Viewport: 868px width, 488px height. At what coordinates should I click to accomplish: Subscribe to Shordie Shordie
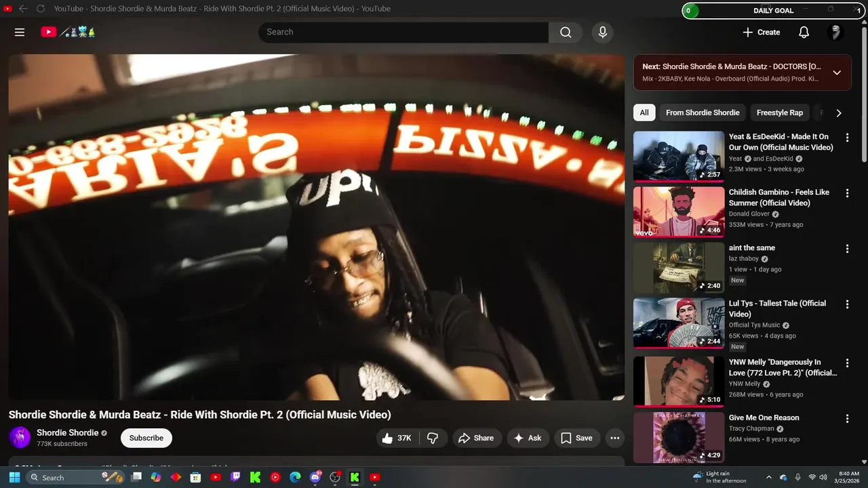pos(146,438)
